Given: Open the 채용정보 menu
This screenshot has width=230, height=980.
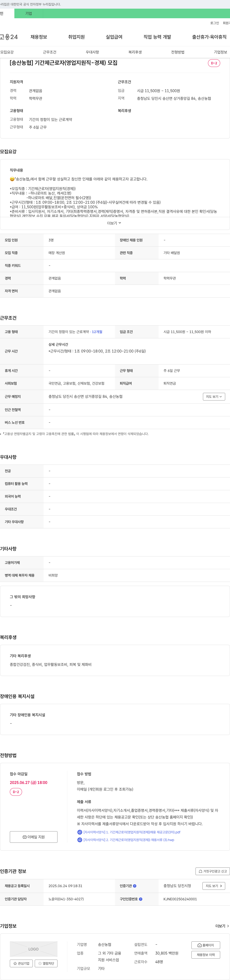Looking at the screenshot, I should tap(39, 37).
